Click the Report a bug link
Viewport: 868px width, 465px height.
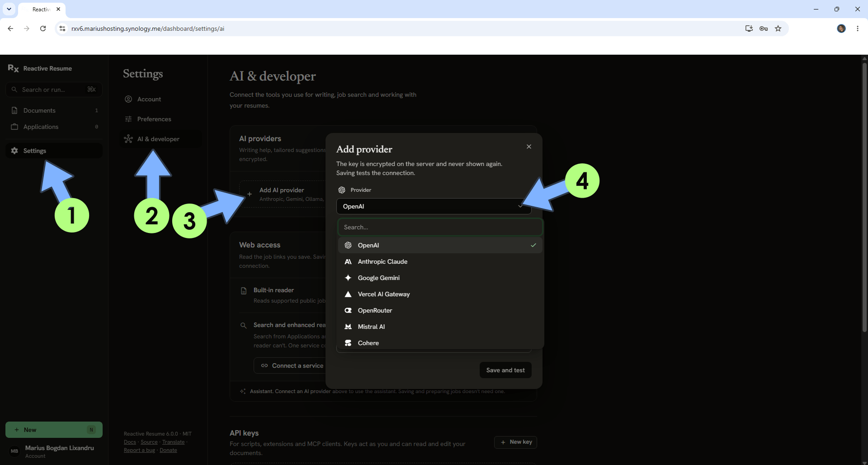(x=139, y=450)
